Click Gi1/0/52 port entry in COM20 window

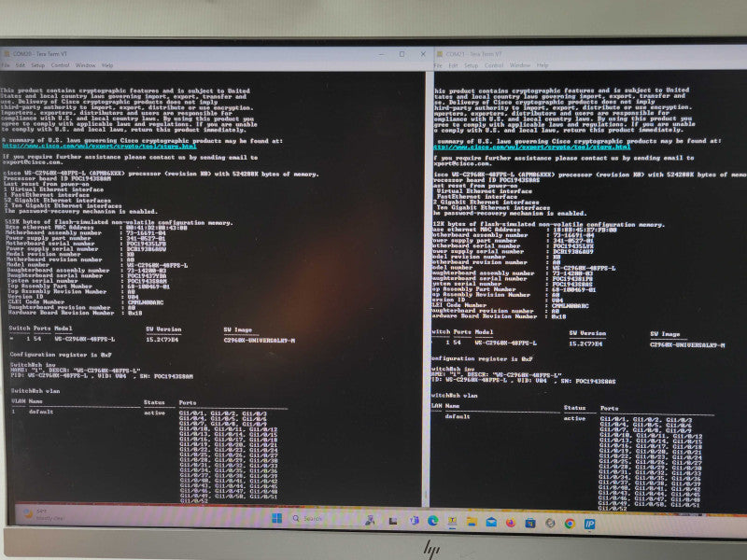(x=194, y=501)
